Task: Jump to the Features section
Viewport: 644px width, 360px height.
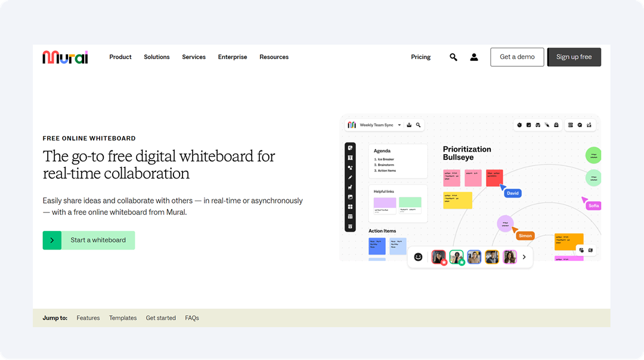Action: 88,318
